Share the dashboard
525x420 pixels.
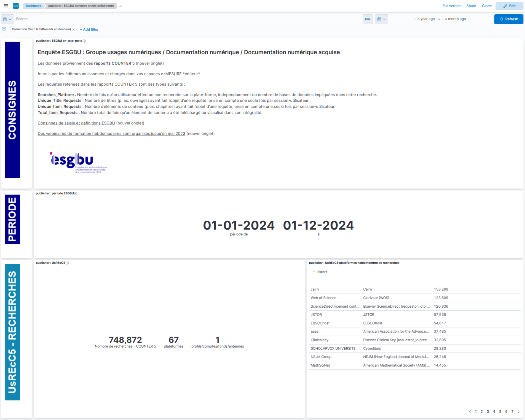click(x=471, y=6)
